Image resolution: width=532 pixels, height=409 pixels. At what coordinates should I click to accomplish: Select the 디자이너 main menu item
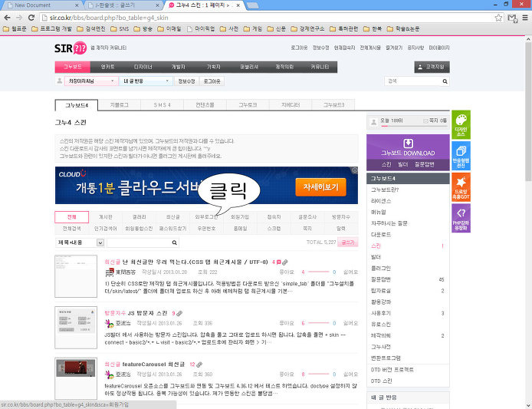coord(143,67)
